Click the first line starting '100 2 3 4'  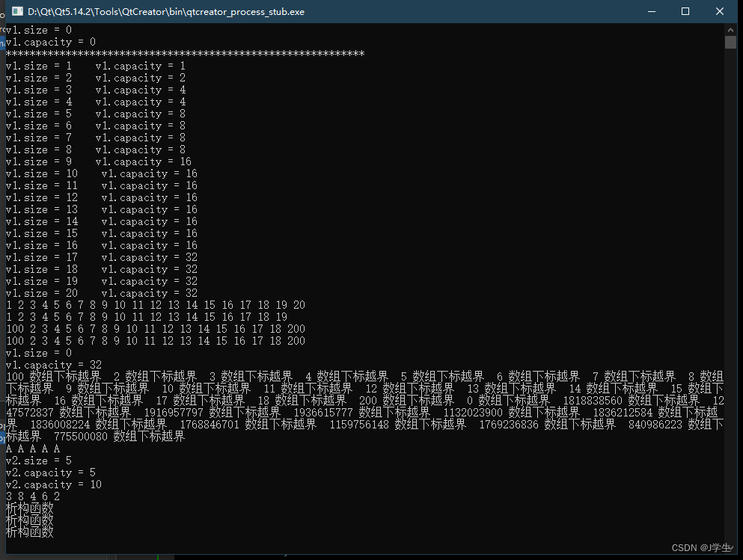pos(156,329)
